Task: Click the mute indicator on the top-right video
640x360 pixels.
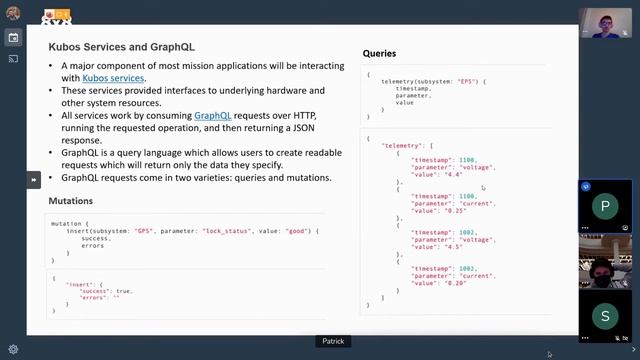Action: (x=624, y=33)
